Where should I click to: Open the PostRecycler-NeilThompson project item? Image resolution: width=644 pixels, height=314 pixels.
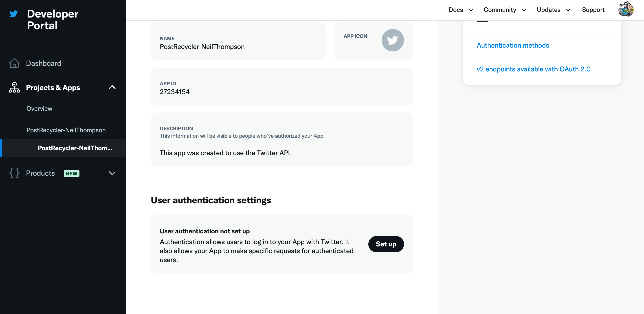point(66,130)
